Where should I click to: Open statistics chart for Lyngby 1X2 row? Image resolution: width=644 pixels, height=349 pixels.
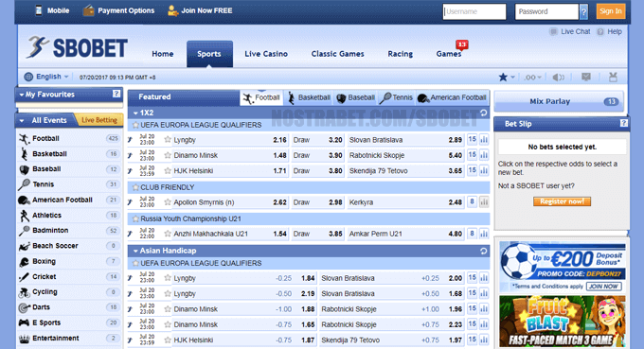(x=484, y=140)
